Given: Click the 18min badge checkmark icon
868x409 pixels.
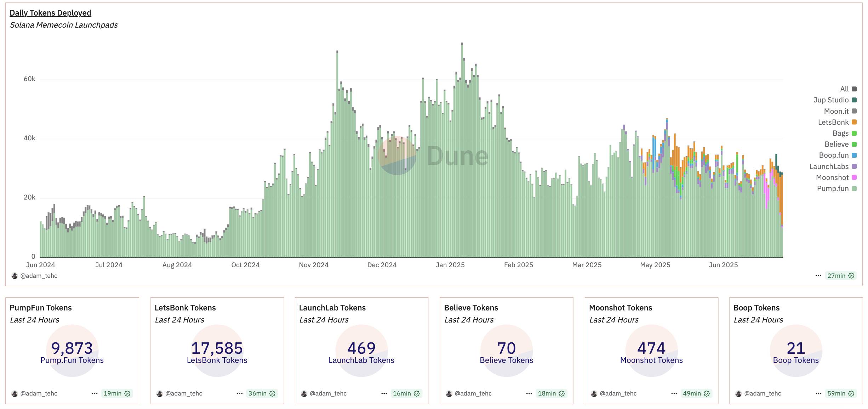Looking at the screenshot, I should click(x=562, y=393).
